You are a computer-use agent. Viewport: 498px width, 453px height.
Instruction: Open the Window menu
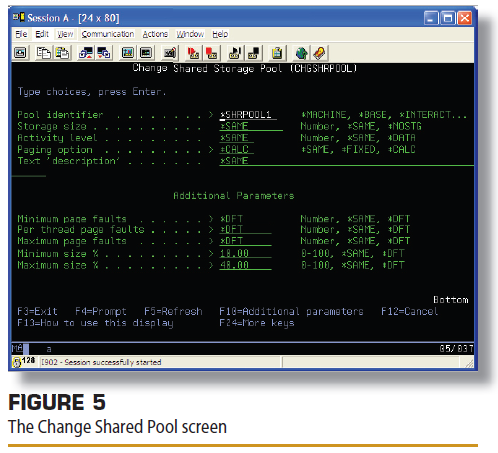coord(190,34)
